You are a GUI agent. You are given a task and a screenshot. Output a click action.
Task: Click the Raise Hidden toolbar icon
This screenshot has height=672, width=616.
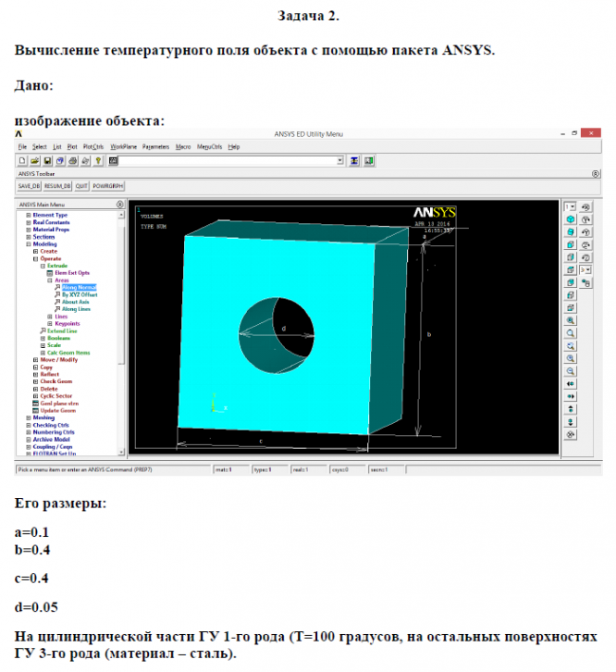click(x=354, y=161)
